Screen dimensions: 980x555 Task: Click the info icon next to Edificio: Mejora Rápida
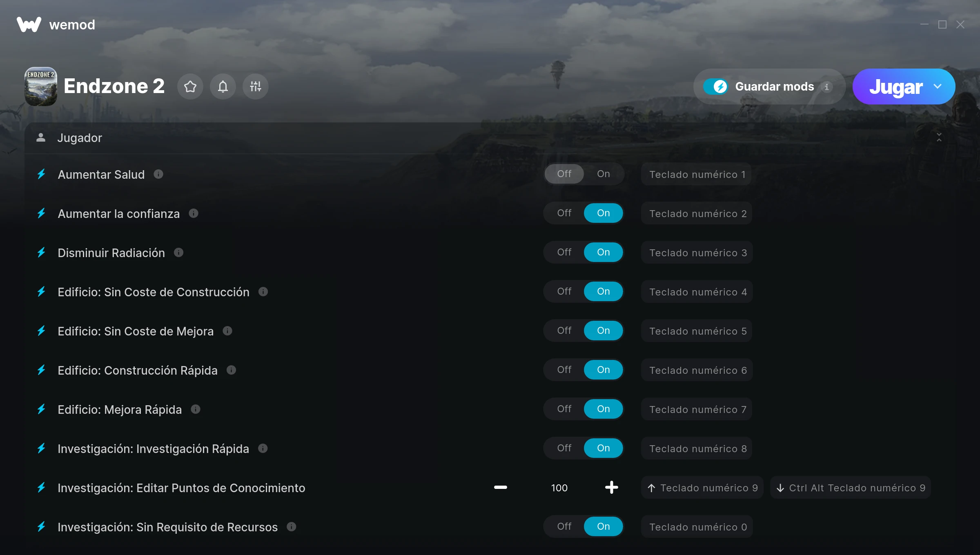[196, 409]
